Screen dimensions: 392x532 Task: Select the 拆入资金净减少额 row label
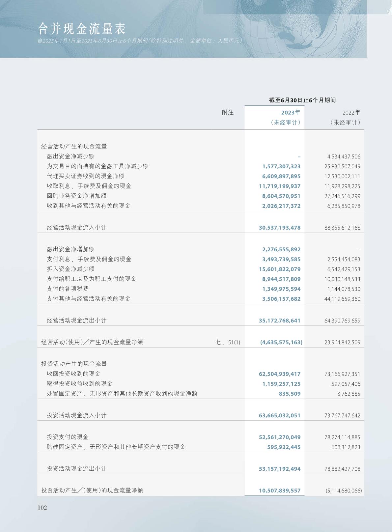point(70,269)
